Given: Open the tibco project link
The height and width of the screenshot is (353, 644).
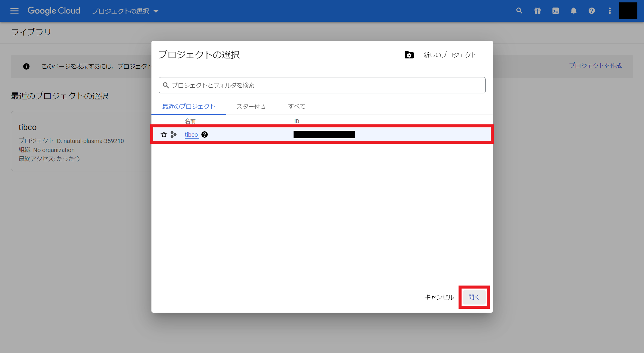Looking at the screenshot, I should [191, 135].
